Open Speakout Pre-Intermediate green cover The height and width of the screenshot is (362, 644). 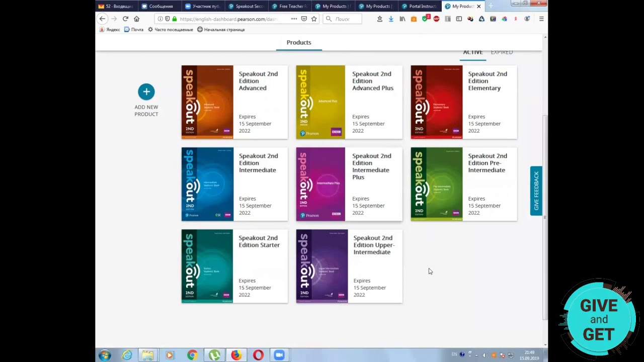click(x=437, y=184)
